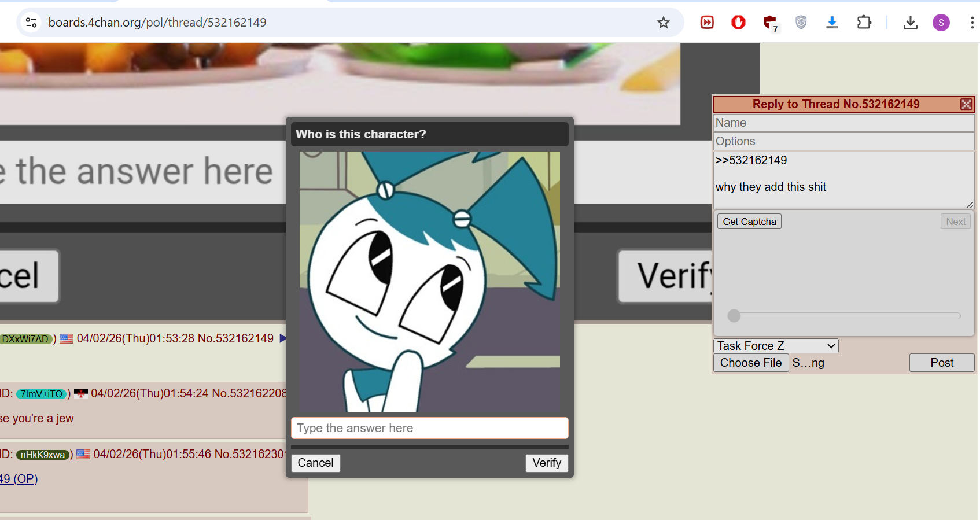Expand the Task Force Z dropdown
The height and width of the screenshot is (520, 980).
[776, 346]
